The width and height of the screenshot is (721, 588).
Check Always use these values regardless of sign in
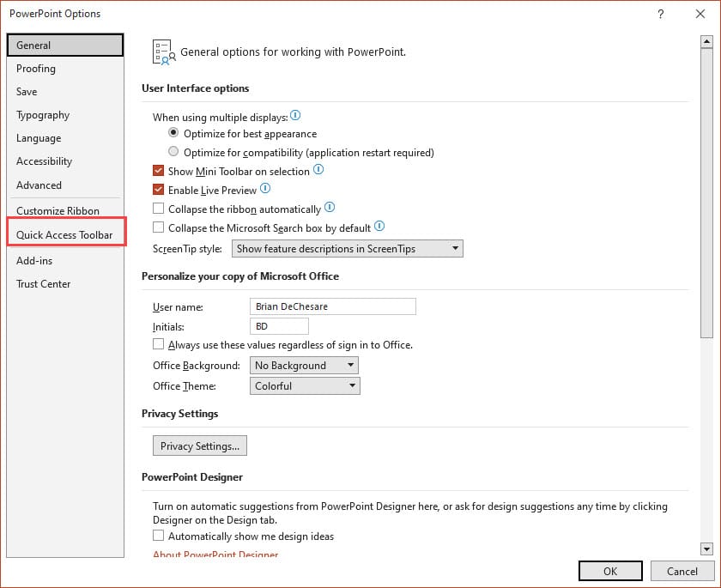coord(158,343)
